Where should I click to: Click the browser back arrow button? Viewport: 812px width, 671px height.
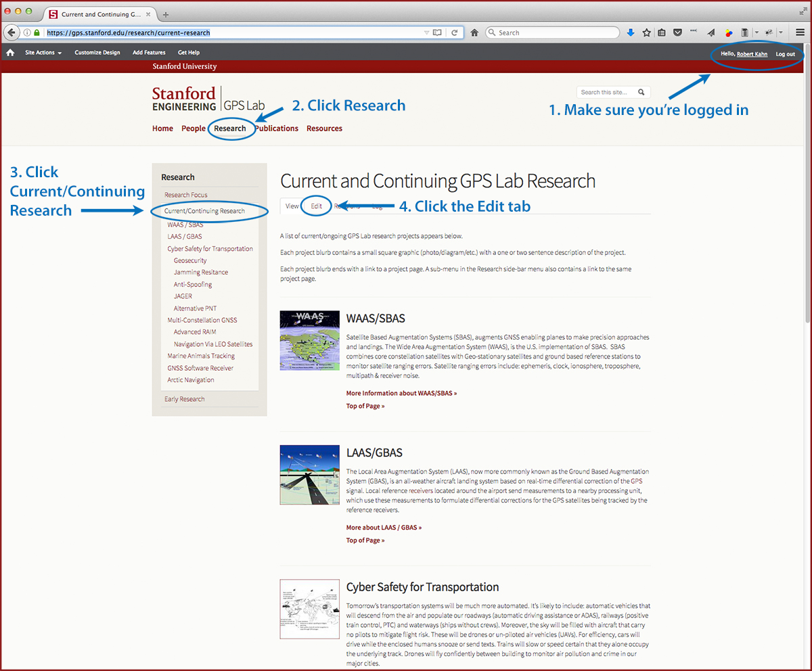click(x=12, y=32)
